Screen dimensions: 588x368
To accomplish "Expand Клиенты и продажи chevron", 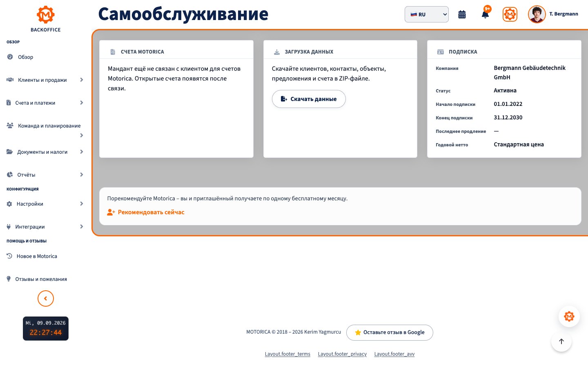I will pos(82,80).
